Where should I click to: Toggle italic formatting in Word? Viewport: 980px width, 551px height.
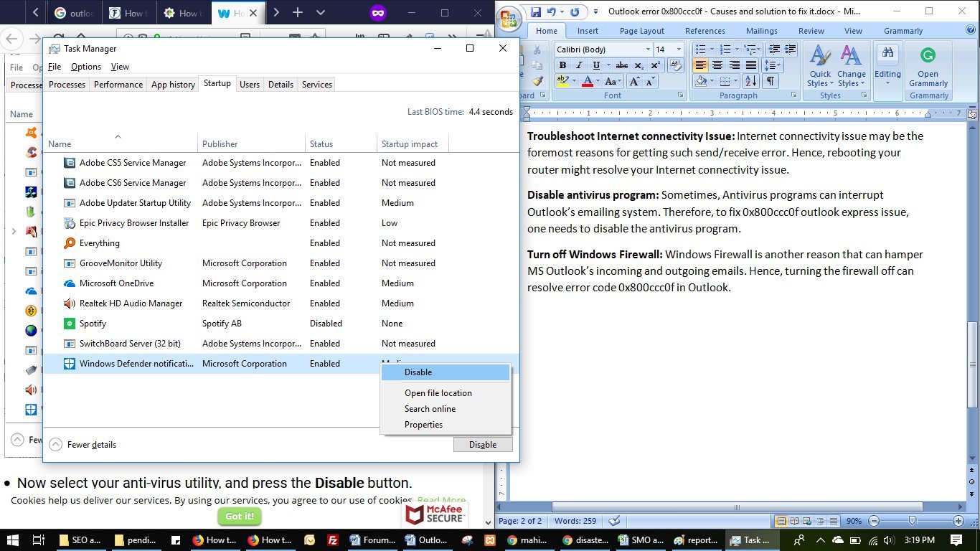[x=579, y=65]
